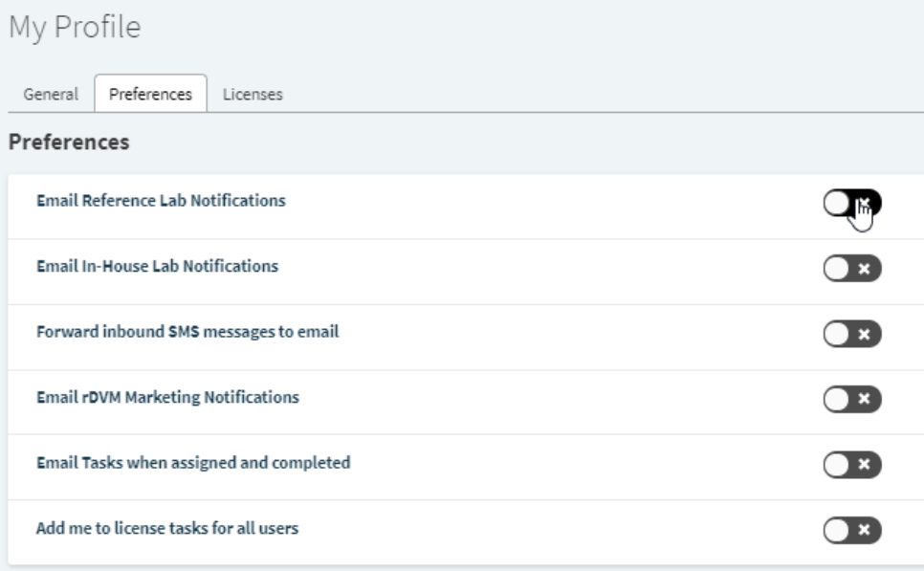This screenshot has width=924, height=571.
Task: Click the Forward inbound SMS messages label
Action: click(187, 332)
